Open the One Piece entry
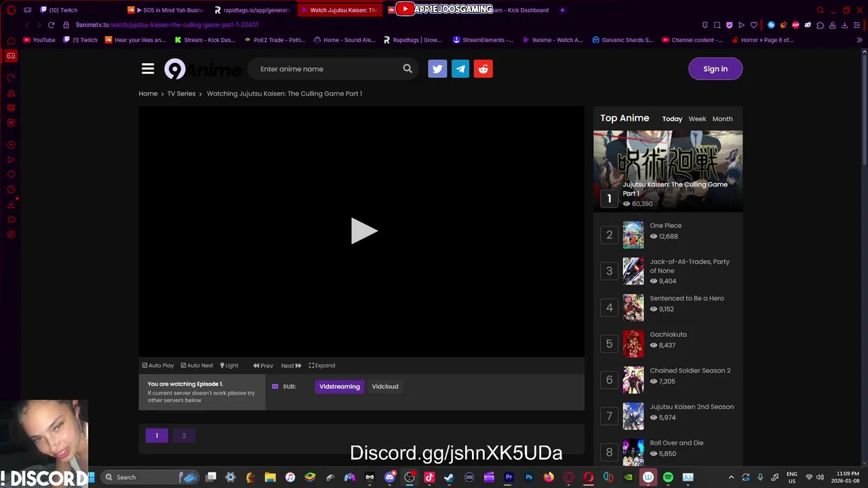The height and width of the screenshot is (488, 868). [x=665, y=226]
